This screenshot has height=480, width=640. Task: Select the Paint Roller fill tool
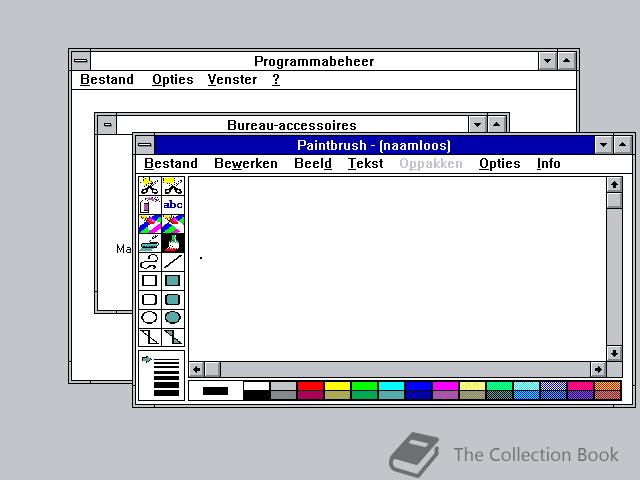(150, 242)
